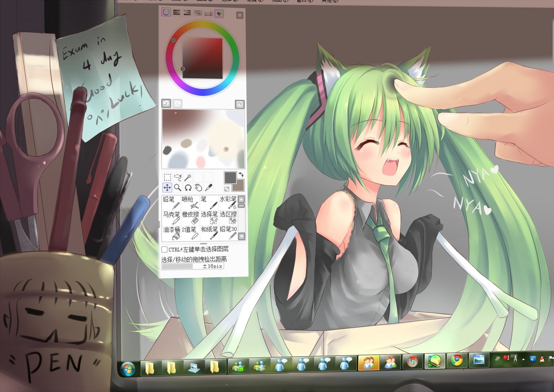Activate the Hand pan tool
This screenshot has width=554, height=392.
pyautogui.click(x=198, y=188)
